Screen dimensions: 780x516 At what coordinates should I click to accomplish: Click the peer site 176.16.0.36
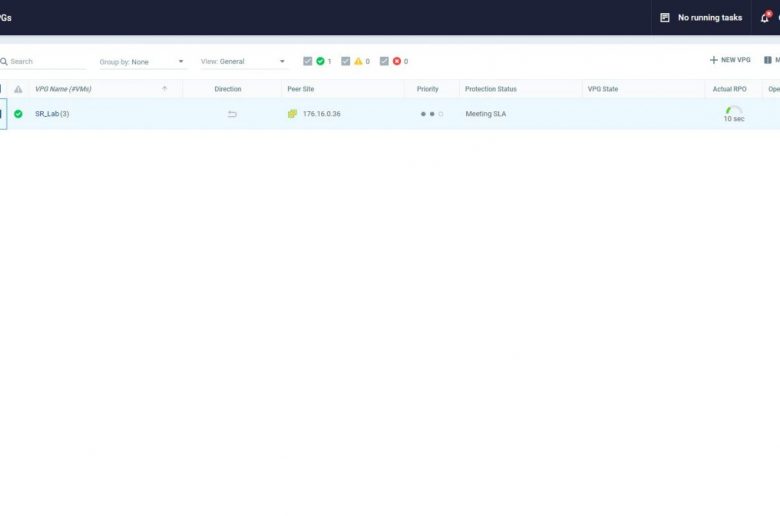point(322,114)
